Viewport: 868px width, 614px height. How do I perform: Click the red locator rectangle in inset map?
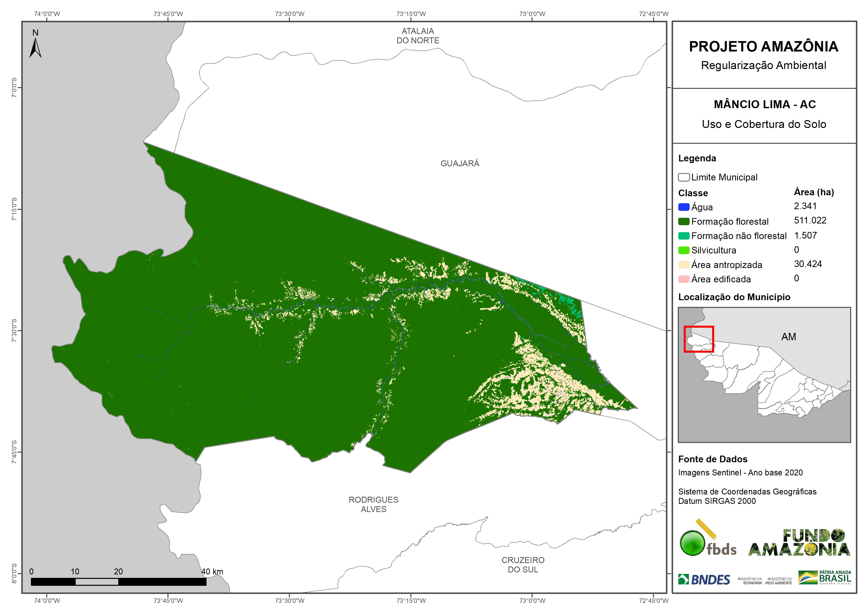click(x=699, y=339)
